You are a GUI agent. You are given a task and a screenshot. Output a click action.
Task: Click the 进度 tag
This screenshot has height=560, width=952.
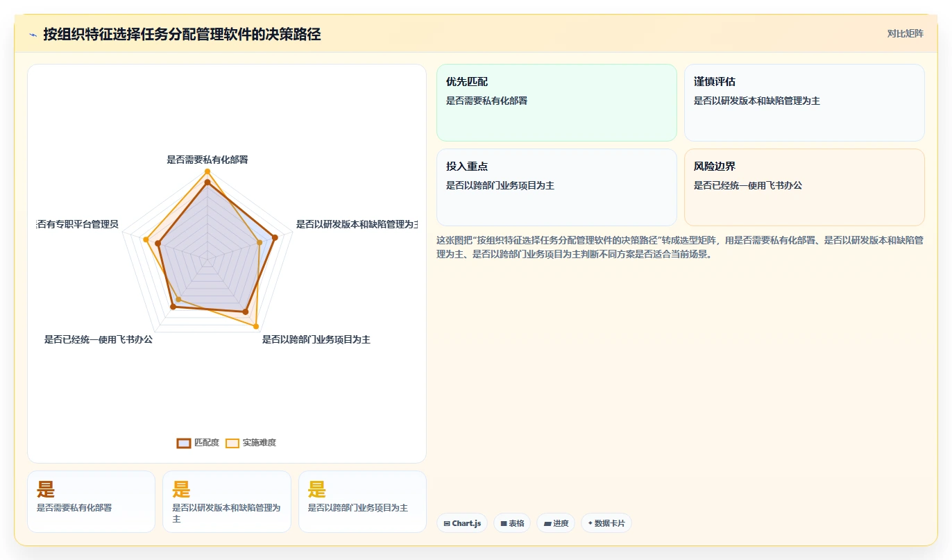556,523
